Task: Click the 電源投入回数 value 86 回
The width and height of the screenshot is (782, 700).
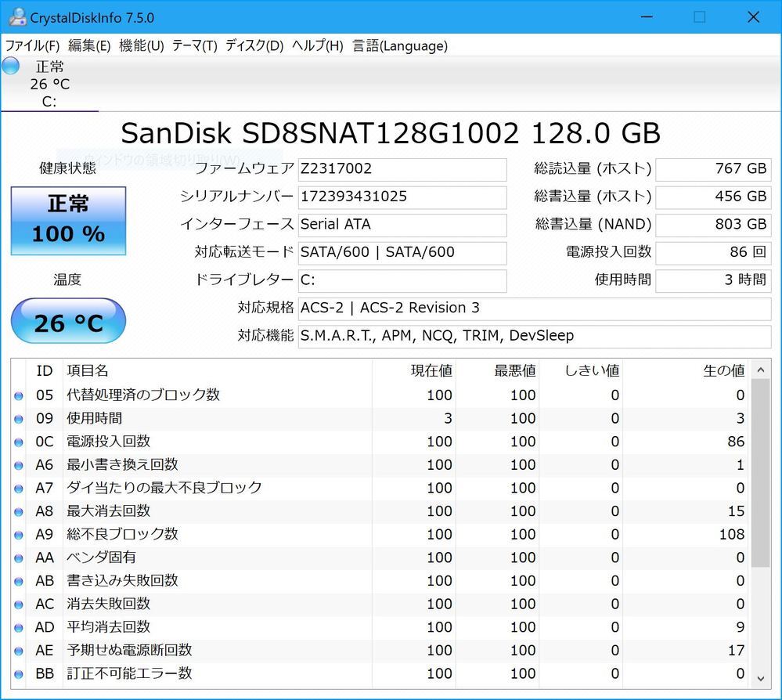Action: (x=713, y=253)
